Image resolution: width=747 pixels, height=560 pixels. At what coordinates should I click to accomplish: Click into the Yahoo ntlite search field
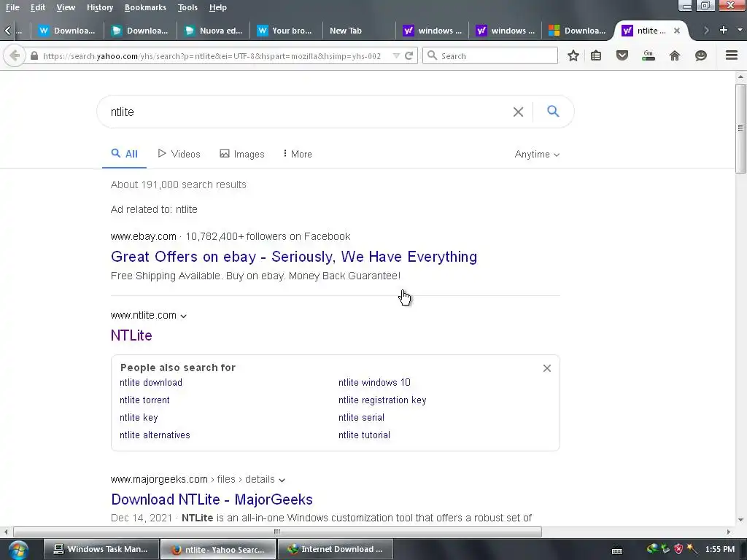tap(305, 112)
